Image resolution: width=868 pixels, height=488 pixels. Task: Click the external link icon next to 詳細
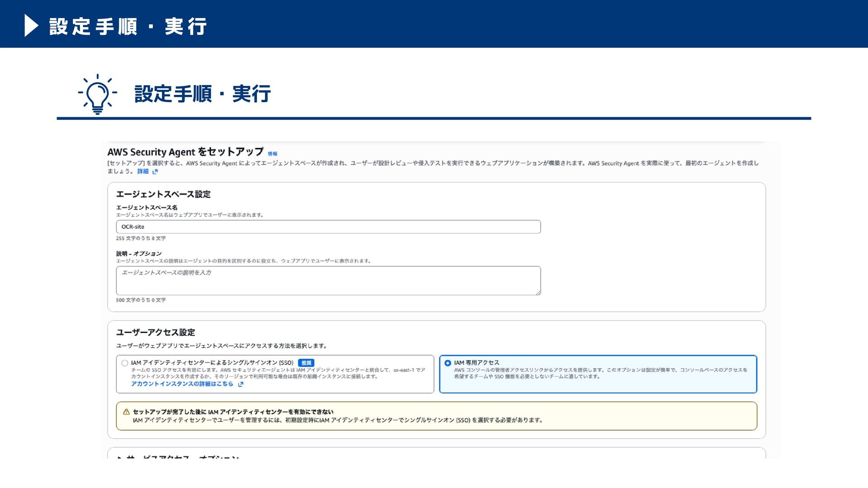coord(155,172)
